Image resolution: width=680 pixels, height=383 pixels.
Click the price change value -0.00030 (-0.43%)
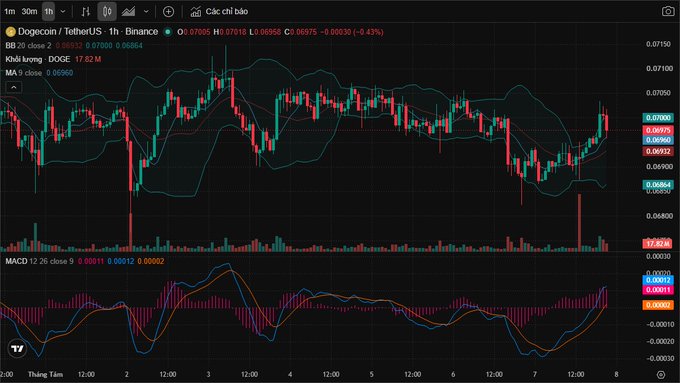point(352,32)
